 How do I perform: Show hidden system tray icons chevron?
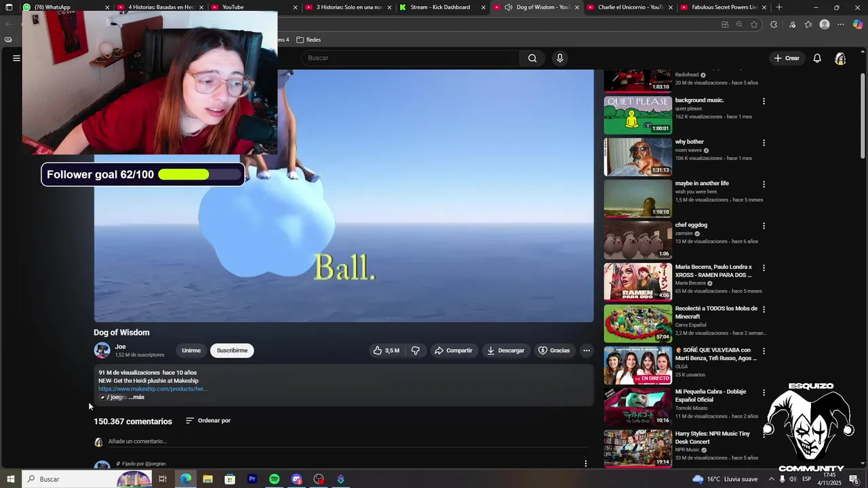pos(771,479)
